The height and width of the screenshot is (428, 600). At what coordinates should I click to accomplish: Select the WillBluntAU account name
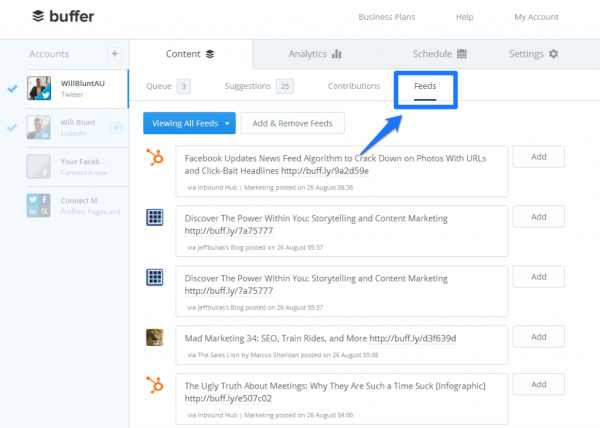point(83,83)
